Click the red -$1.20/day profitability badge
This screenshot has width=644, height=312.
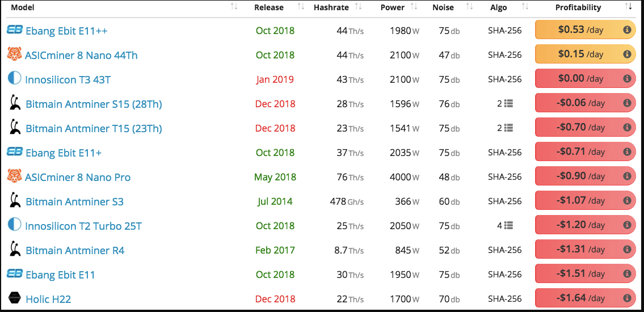point(585,225)
